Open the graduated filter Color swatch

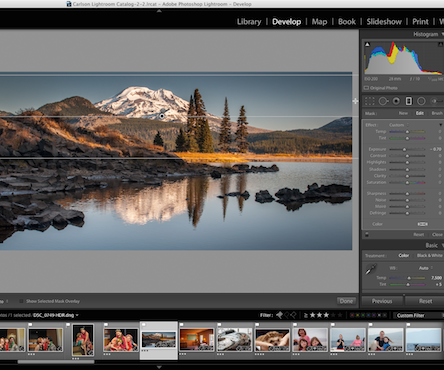(x=422, y=224)
